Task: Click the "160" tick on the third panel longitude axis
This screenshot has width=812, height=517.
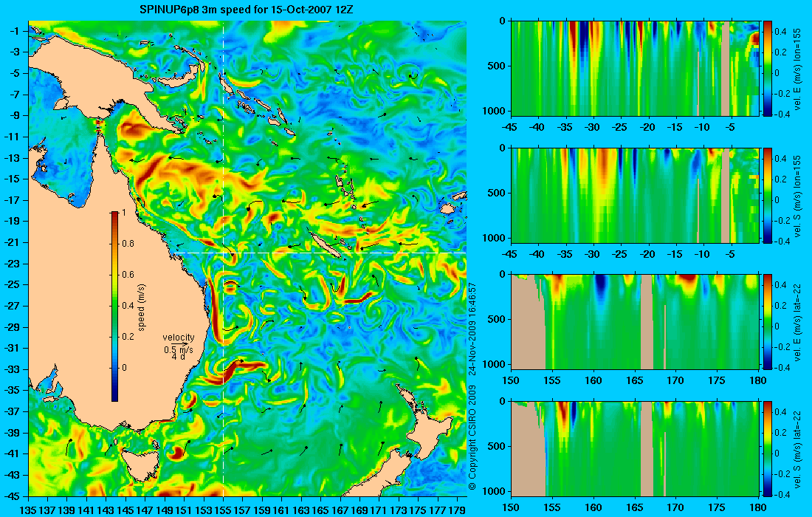Action: 593,380
